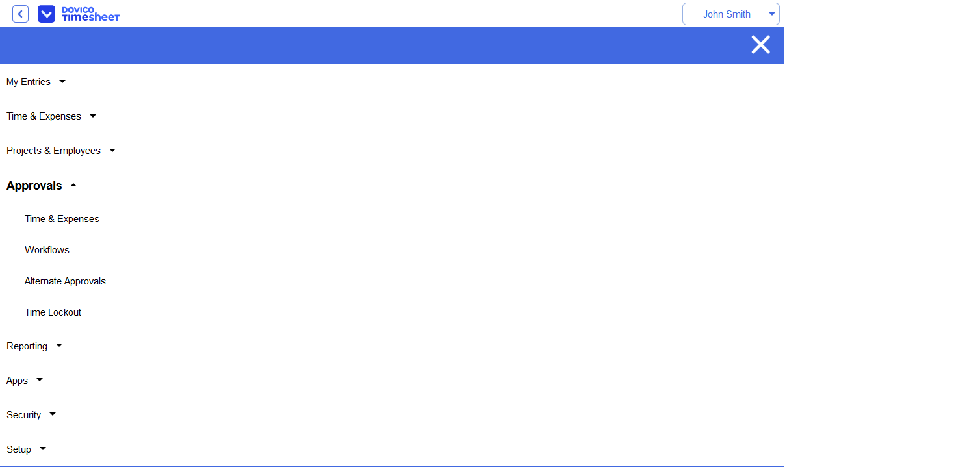The height and width of the screenshot is (467, 980).
Task: Open Alternate Approvals page
Action: click(x=65, y=281)
